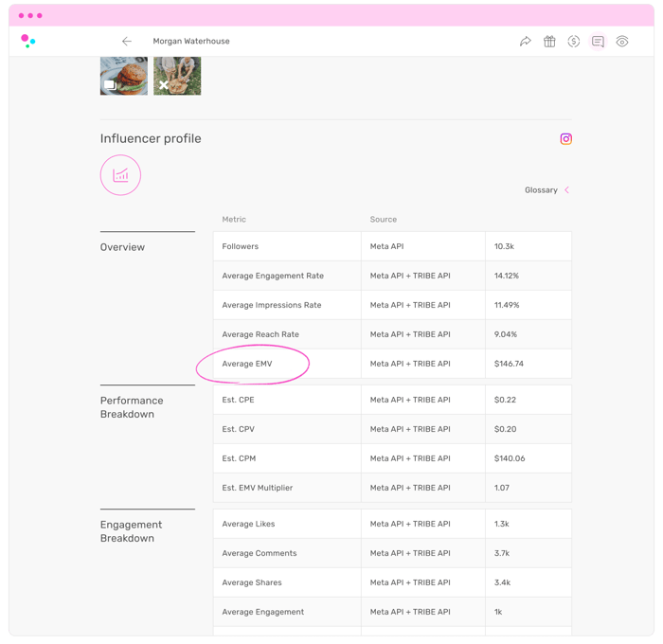Expand the Glossary chevron arrow
The width and height of the screenshot is (663, 644).
coord(566,190)
